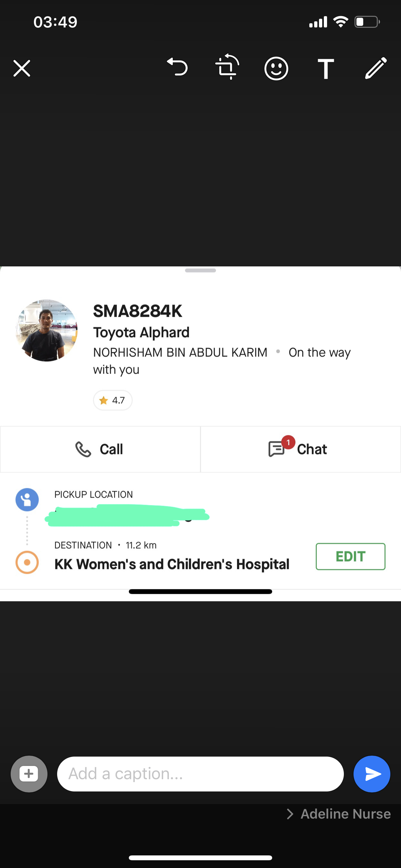Open the crop and rotate tool
This screenshot has width=401, height=868.
point(227,67)
